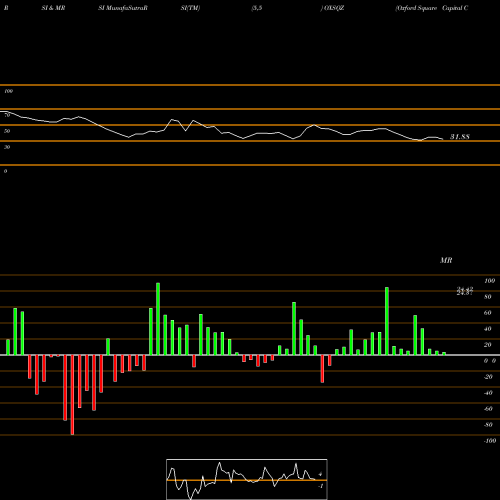The height and width of the screenshot is (500, 500).
Task: Click the SI MunafaSutraR header text
Action: point(123,8)
